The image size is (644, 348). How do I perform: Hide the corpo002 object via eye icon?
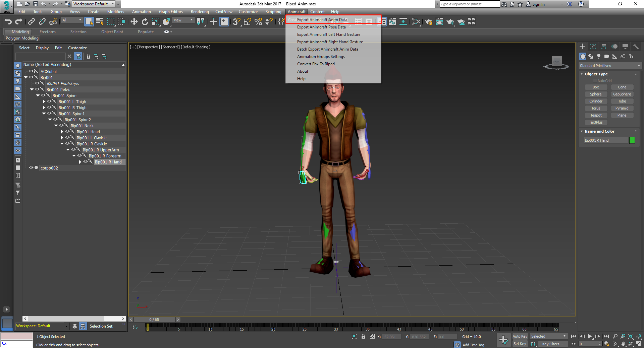(31, 168)
